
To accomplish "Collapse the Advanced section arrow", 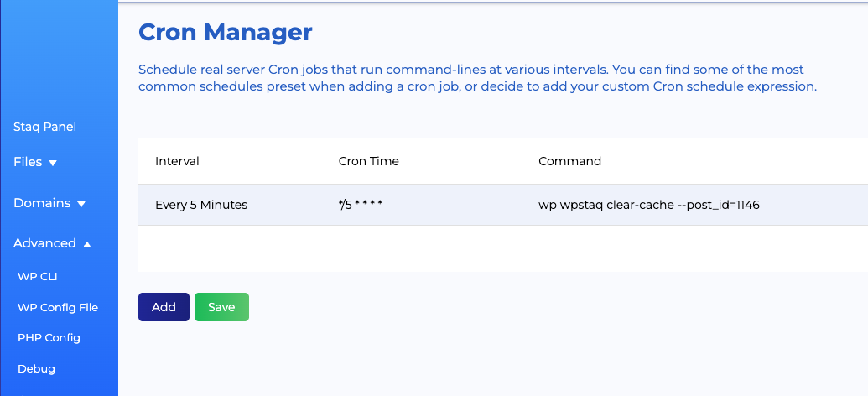I will pyautogui.click(x=86, y=244).
